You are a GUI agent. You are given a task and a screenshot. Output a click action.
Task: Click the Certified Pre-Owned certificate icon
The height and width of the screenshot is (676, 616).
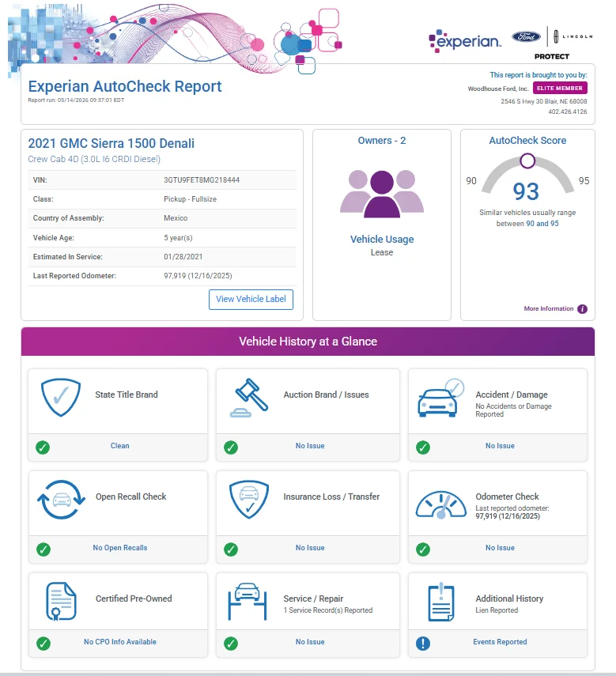61,602
